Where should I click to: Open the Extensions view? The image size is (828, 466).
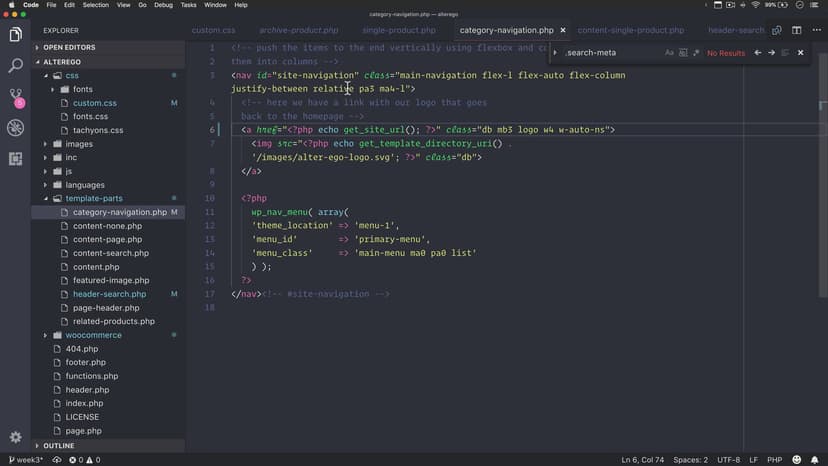coord(15,158)
